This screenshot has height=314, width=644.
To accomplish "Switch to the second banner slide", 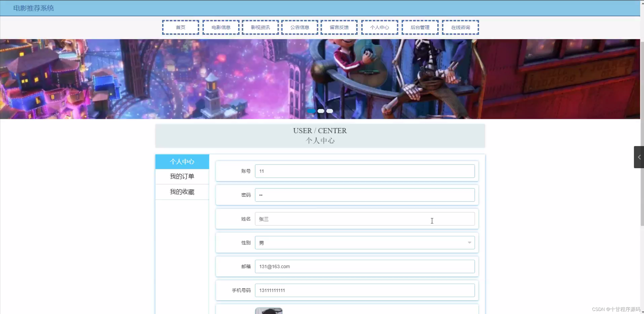I will 320,111.
